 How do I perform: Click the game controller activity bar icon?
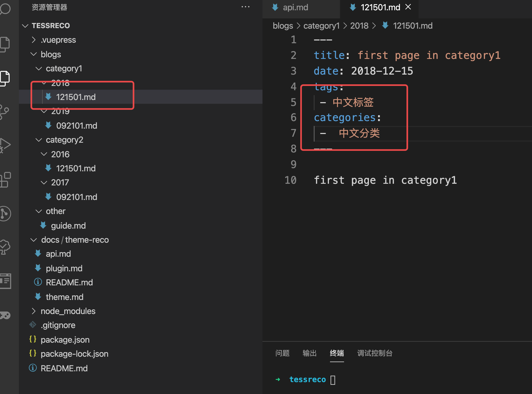(x=5, y=315)
